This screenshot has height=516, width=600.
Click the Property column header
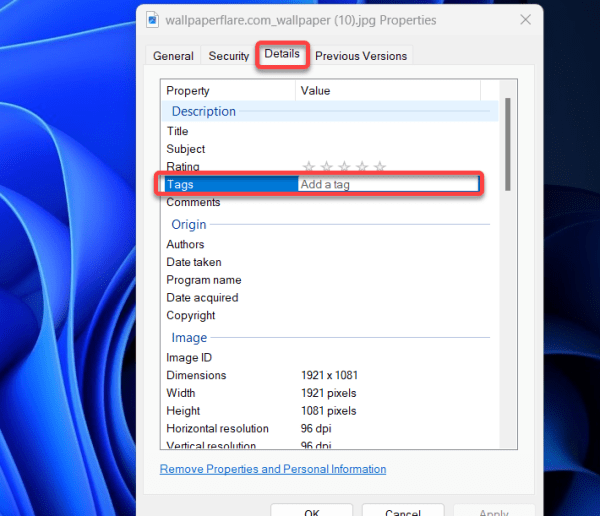[x=228, y=91]
